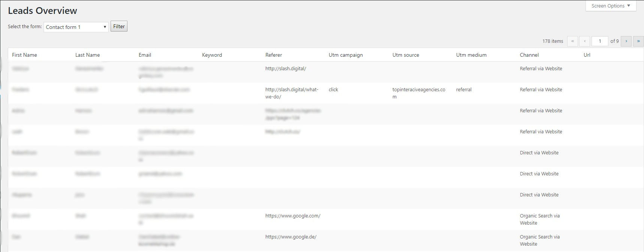Open the Screen Options dropdown
This screenshot has width=644, height=252.
(x=611, y=6)
